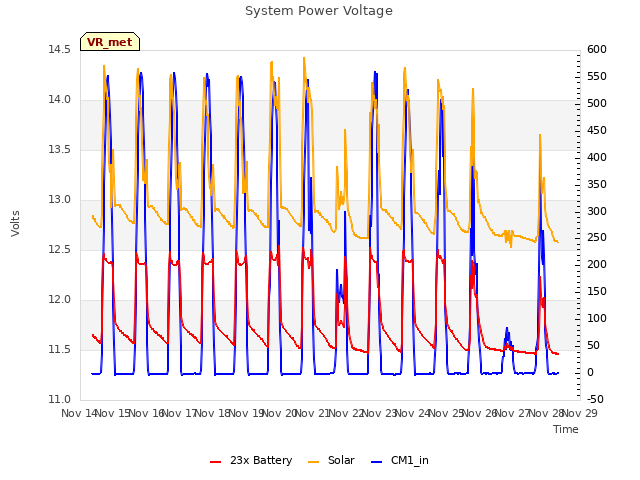640x480 pixels.
Task: Toggle the CM1_in legend entry
Action: [400, 460]
